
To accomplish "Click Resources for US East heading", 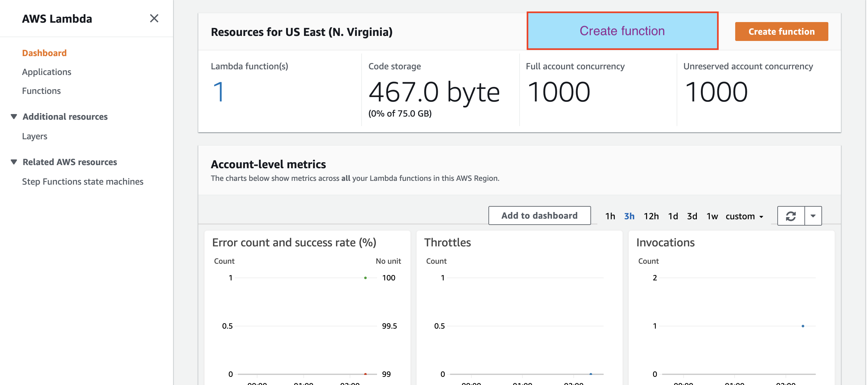I will 302,32.
